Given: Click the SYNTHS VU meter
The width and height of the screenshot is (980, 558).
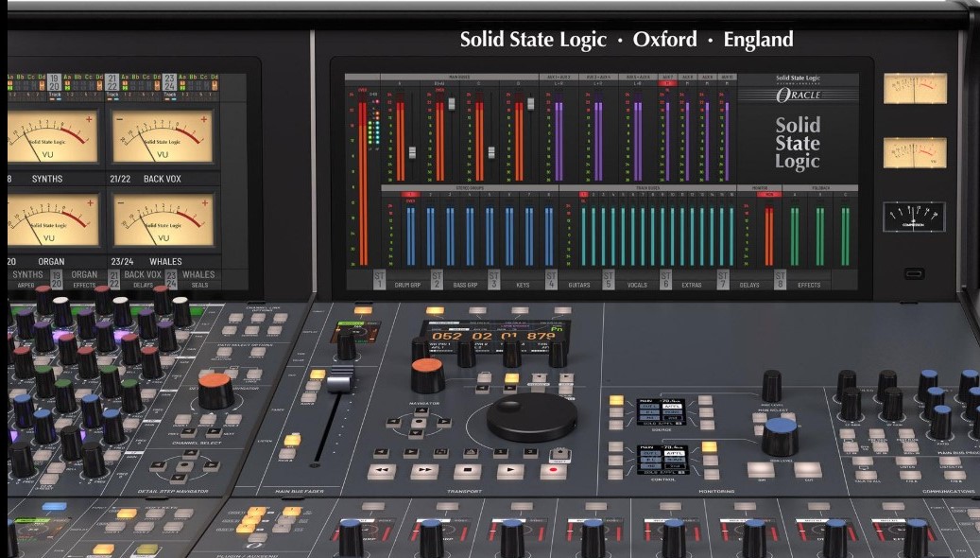Looking at the screenshot, I should point(53,136).
